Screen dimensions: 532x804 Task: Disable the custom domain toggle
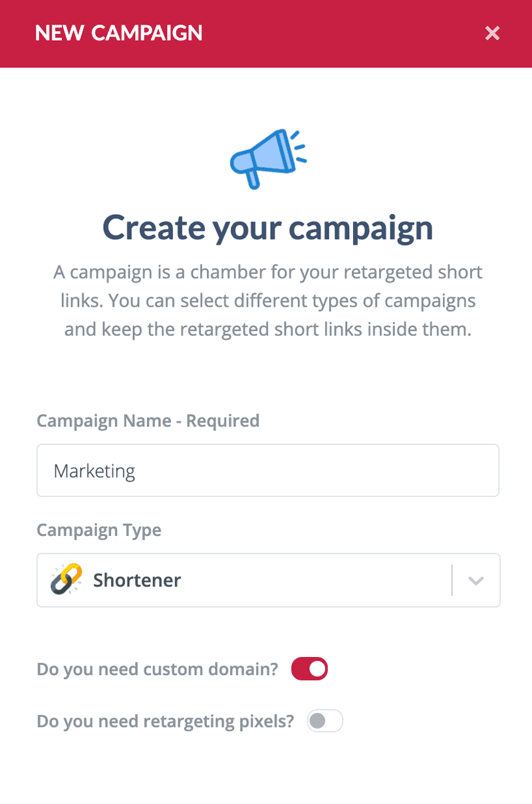310,668
